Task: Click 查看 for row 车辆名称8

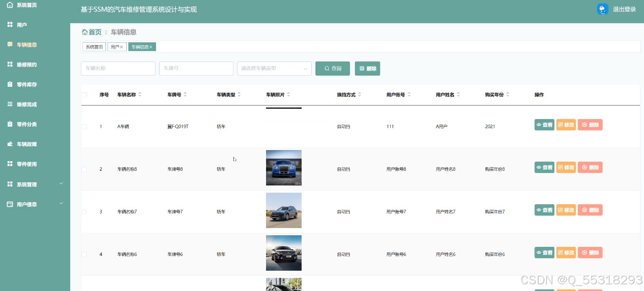Action: coord(544,168)
